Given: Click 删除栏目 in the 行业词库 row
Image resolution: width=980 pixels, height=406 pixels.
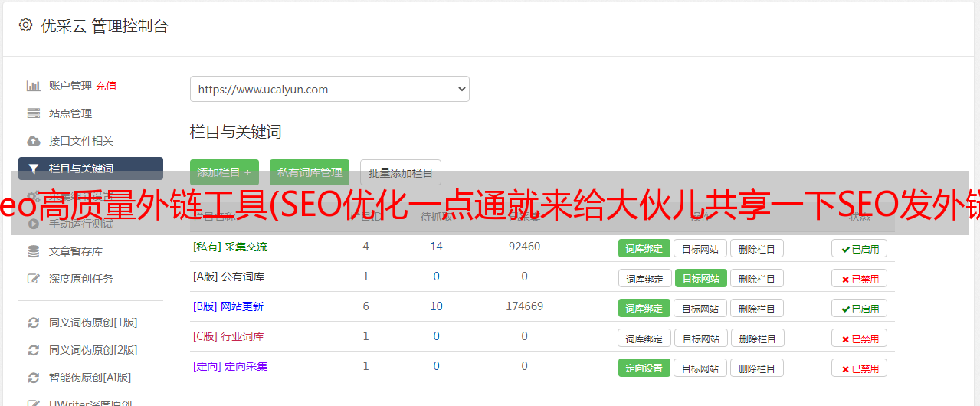Looking at the screenshot, I should point(757,338).
